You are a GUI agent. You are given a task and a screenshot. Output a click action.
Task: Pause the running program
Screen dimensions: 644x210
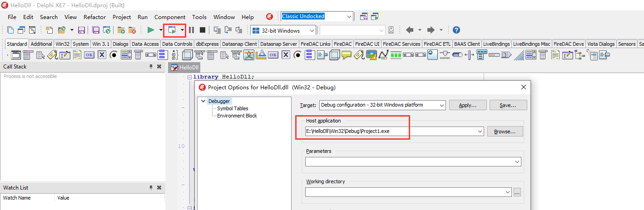pyautogui.click(x=191, y=30)
